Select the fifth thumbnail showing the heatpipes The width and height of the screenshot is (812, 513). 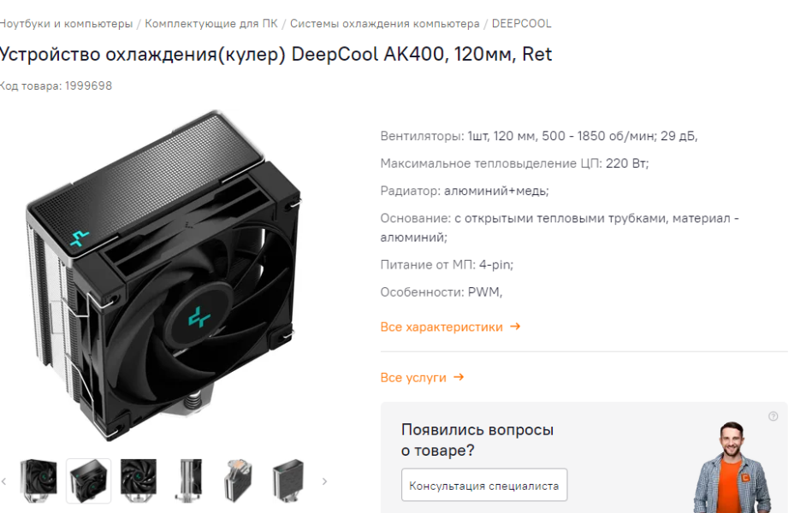[x=238, y=481]
